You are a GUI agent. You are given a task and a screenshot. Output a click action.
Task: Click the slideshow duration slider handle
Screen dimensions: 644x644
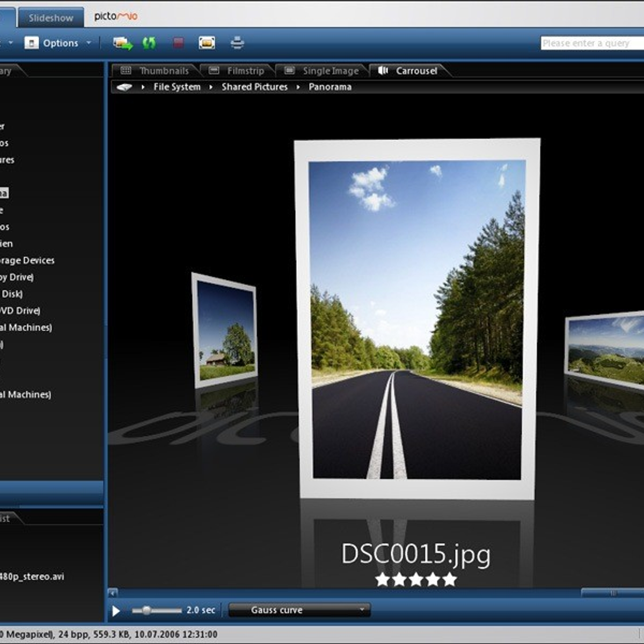pyautogui.click(x=146, y=610)
